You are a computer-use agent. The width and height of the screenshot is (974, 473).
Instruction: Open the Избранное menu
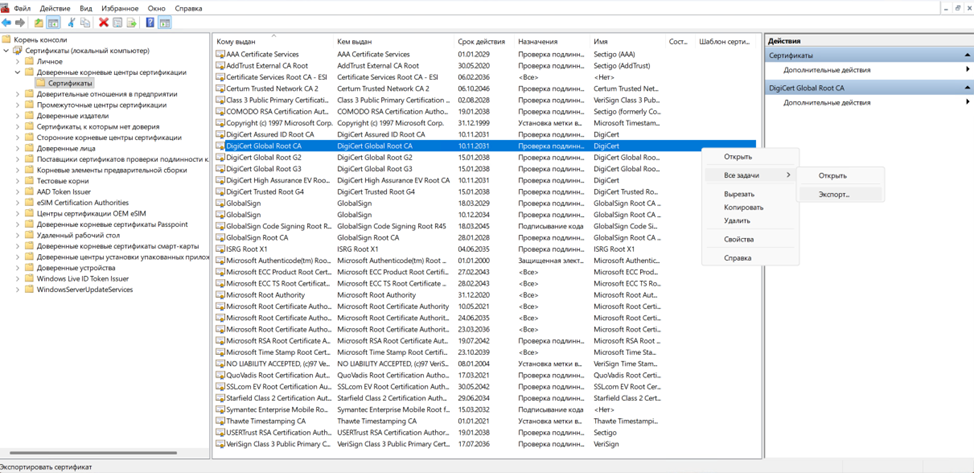pos(121,9)
